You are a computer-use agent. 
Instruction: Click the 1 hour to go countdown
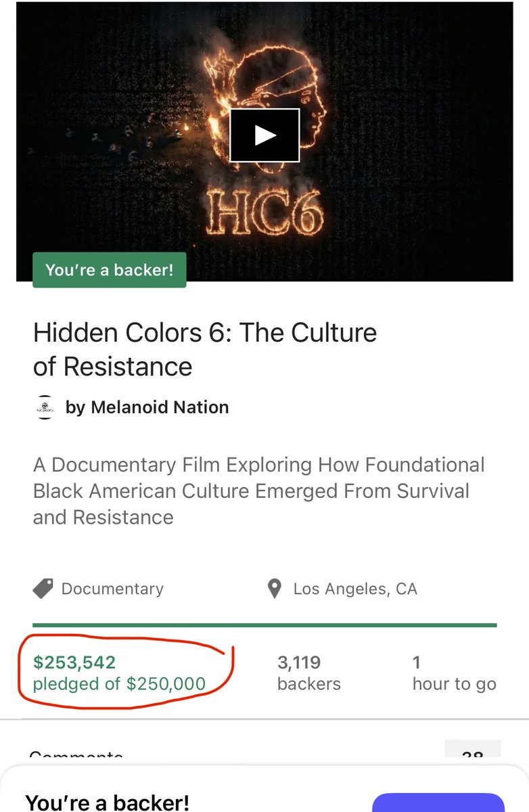(455, 673)
